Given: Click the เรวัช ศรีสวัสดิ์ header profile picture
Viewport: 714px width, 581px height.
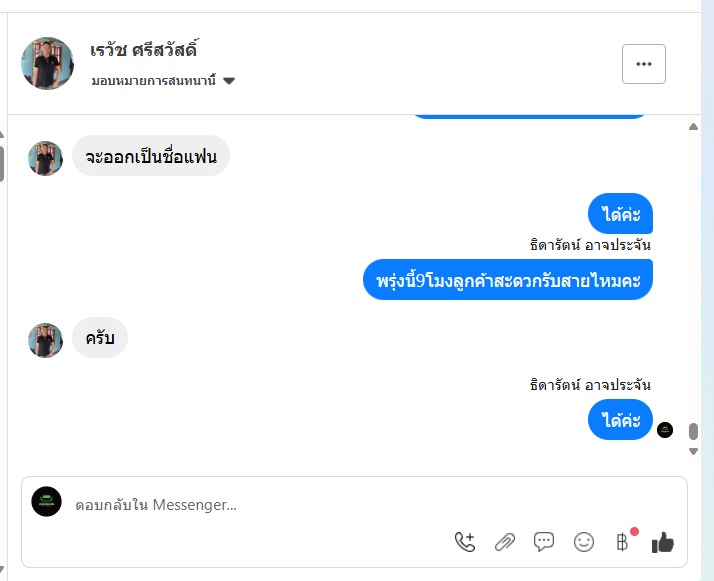Looking at the screenshot, I should 47,64.
